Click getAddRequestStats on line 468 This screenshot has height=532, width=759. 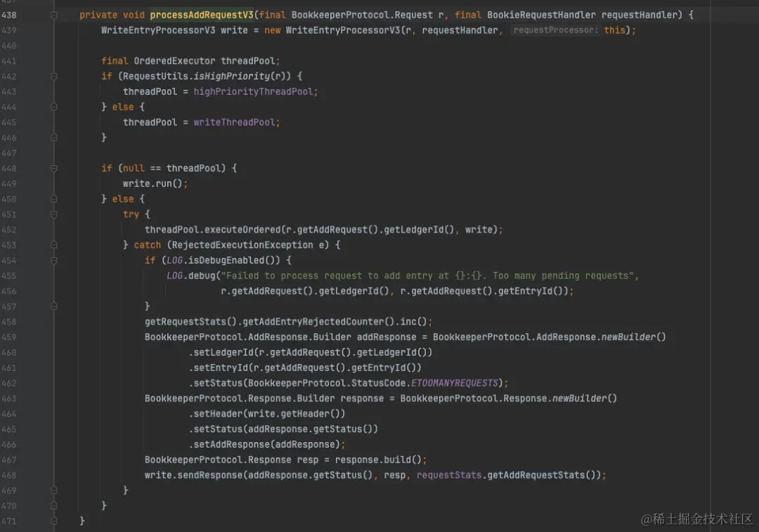(x=536, y=475)
